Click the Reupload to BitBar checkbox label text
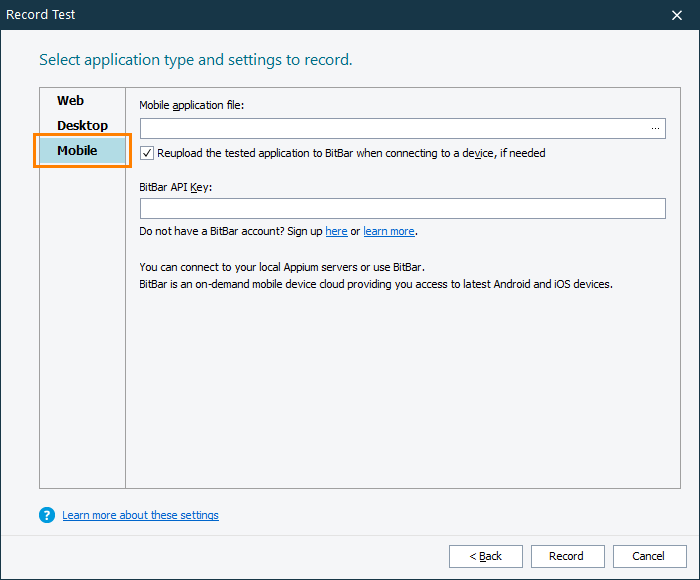Image resolution: width=700 pixels, height=580 pixels. pyautogui.click(x=350, y=153)
